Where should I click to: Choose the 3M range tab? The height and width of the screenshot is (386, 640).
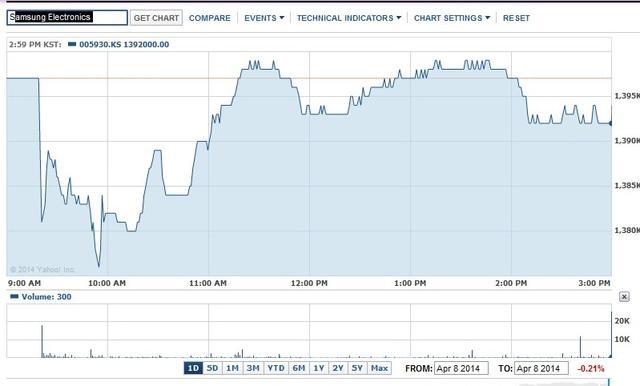pyautogui.click(x=253, y=368)
